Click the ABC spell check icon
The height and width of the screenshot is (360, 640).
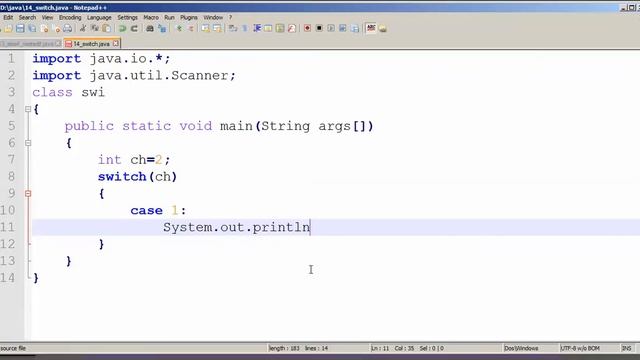click(x=371, y=28)
